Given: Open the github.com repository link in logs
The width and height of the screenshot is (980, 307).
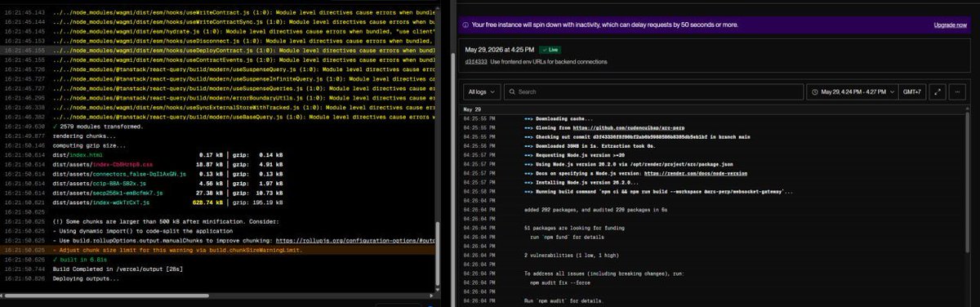Looking at the screenshot, I should click(x=630, y=128).
